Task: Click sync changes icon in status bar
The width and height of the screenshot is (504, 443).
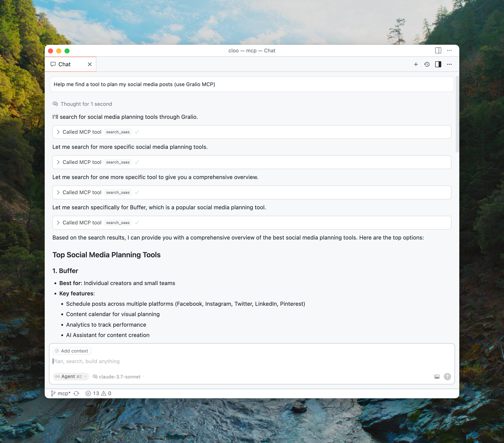Action: click(x=76, y=394)
